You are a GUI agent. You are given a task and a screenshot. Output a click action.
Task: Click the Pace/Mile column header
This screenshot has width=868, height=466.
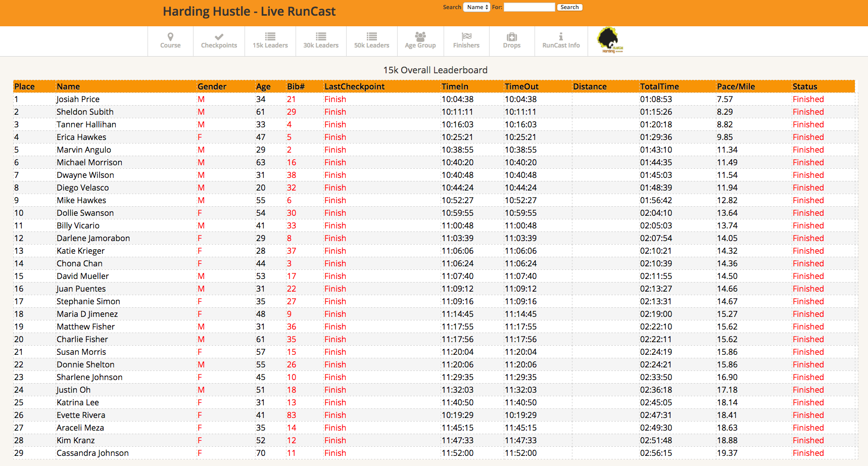pyautogui.click(x=736, y=86)
